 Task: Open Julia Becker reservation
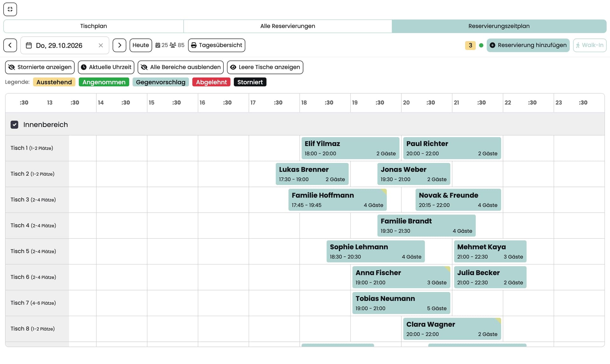[490, 277]
